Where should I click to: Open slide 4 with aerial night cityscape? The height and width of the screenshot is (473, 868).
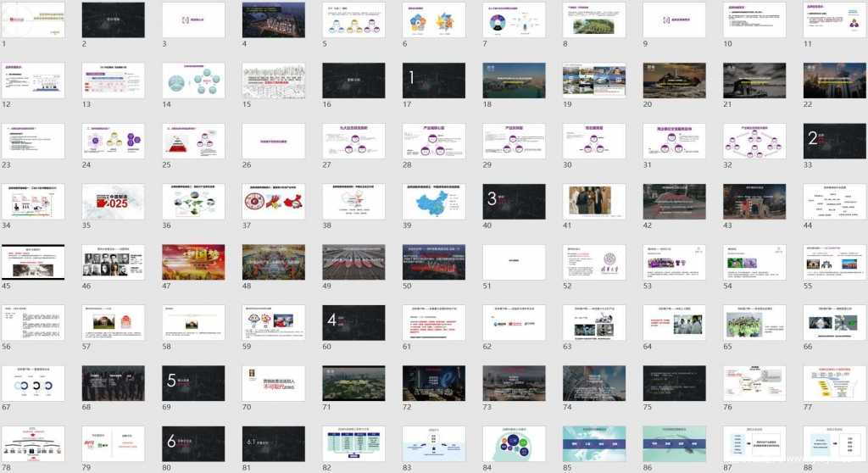(275, 19)
